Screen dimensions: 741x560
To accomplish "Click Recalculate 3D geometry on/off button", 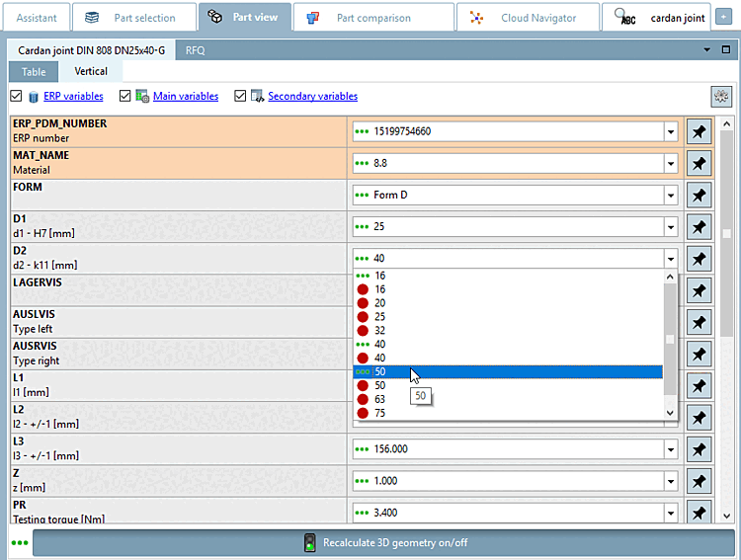I will click(383, 542).
